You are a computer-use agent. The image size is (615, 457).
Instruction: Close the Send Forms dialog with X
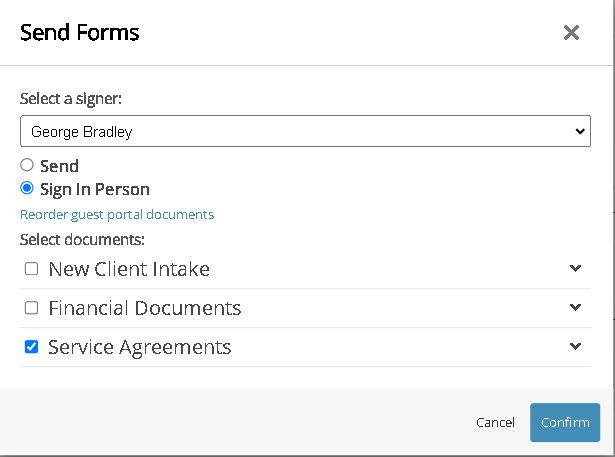[571, 33]
